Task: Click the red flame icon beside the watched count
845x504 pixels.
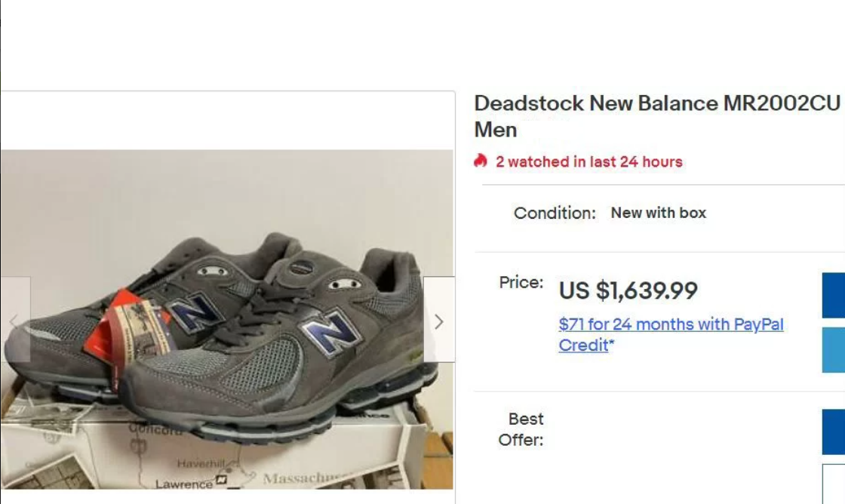Action: click(x=481, y=161)
